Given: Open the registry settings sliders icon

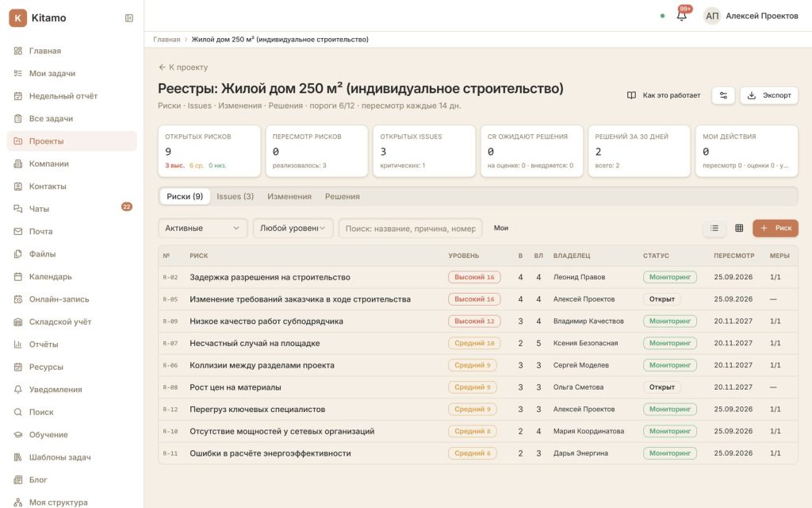Looking at the screenshot, I should (x=723, y=95).
